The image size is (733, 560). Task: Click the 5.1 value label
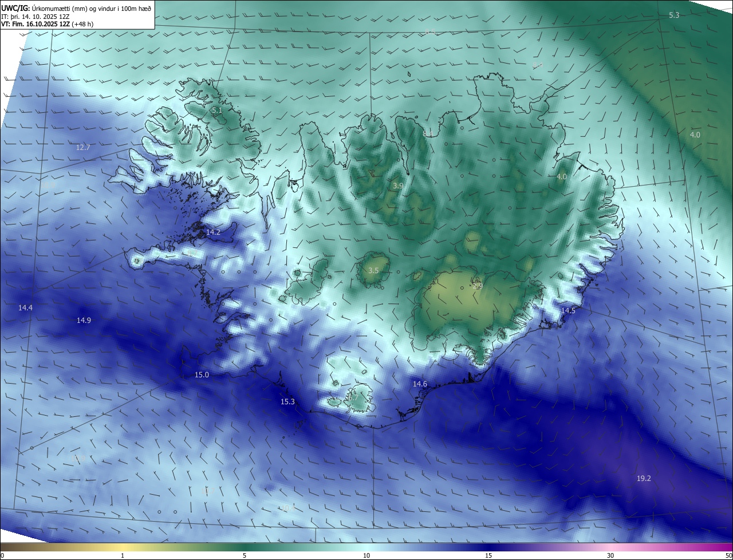point(216,109)
